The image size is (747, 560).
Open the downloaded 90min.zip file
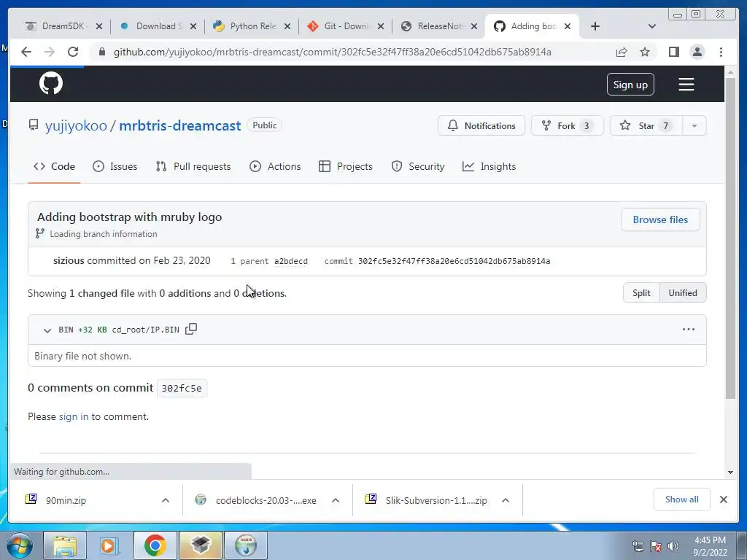pyautogui.click(x=66, y=500)
